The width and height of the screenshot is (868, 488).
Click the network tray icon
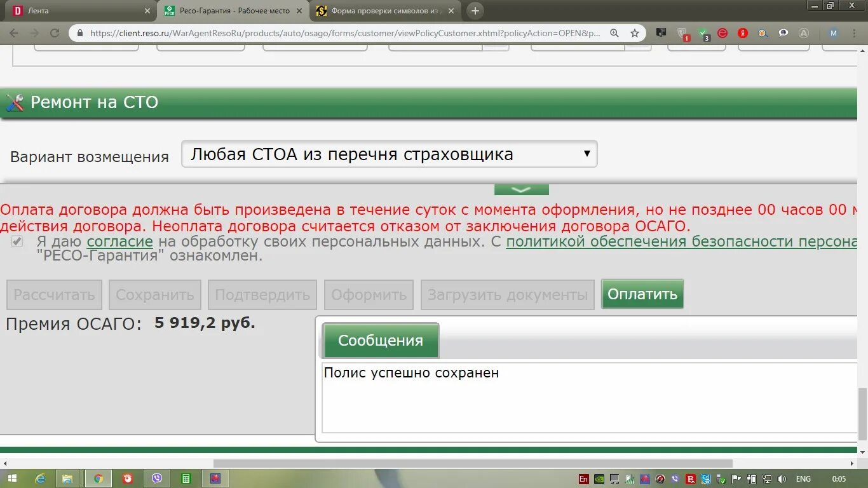[x=766, y=479]
